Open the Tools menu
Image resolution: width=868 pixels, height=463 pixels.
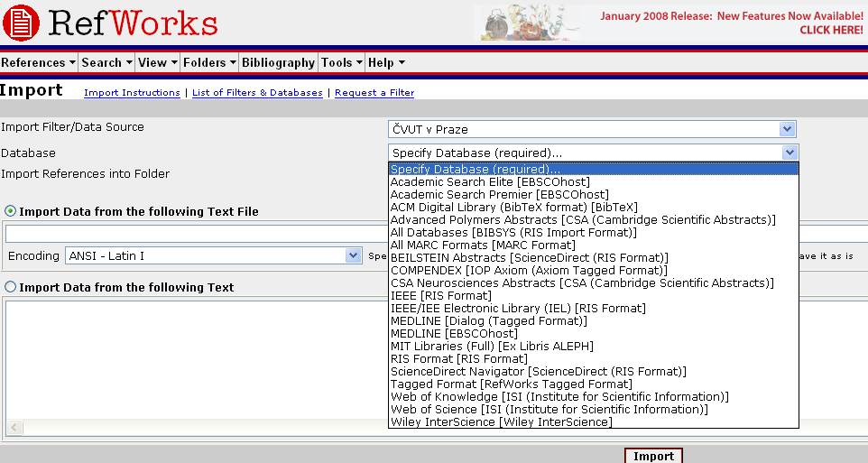pos(342,62)
